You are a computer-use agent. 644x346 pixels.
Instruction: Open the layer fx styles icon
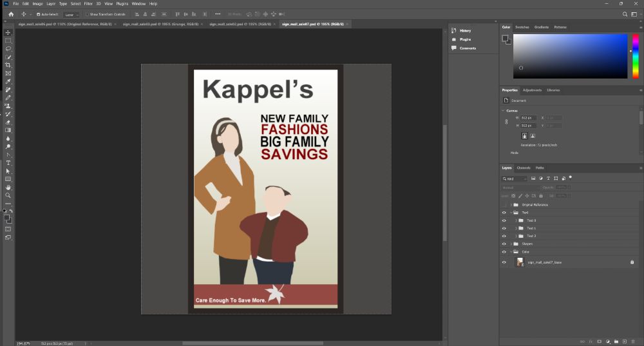[x=591, y=341]
